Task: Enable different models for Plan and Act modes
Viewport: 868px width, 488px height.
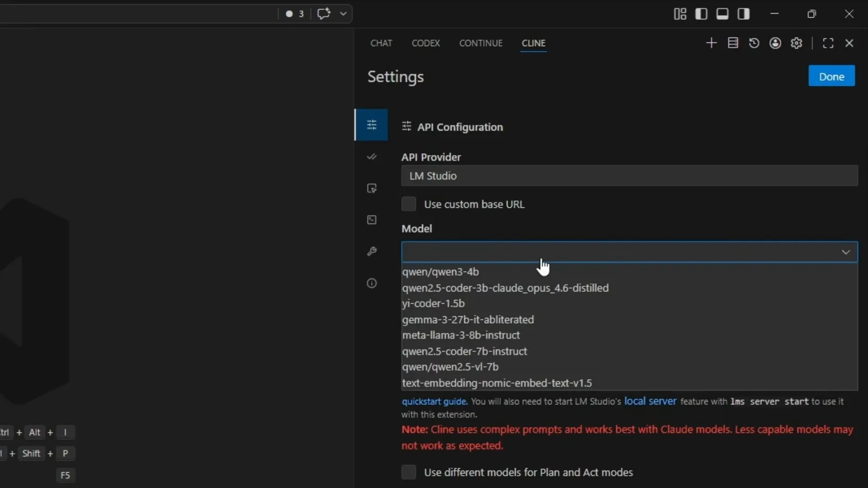Action: (x=409, y=472)
